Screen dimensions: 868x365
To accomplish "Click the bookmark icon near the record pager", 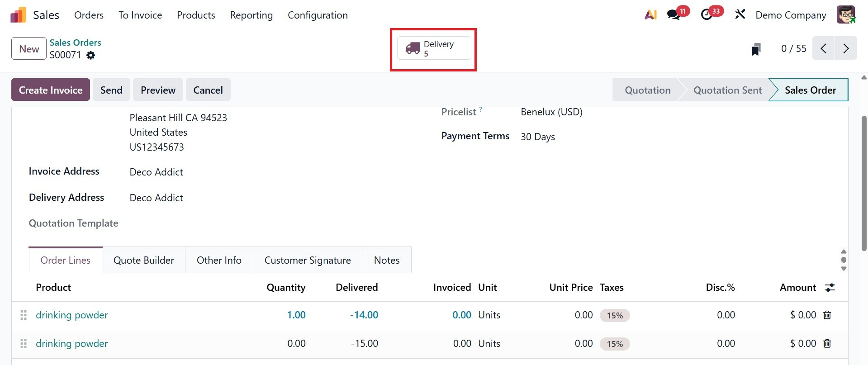I will point(756,49).
